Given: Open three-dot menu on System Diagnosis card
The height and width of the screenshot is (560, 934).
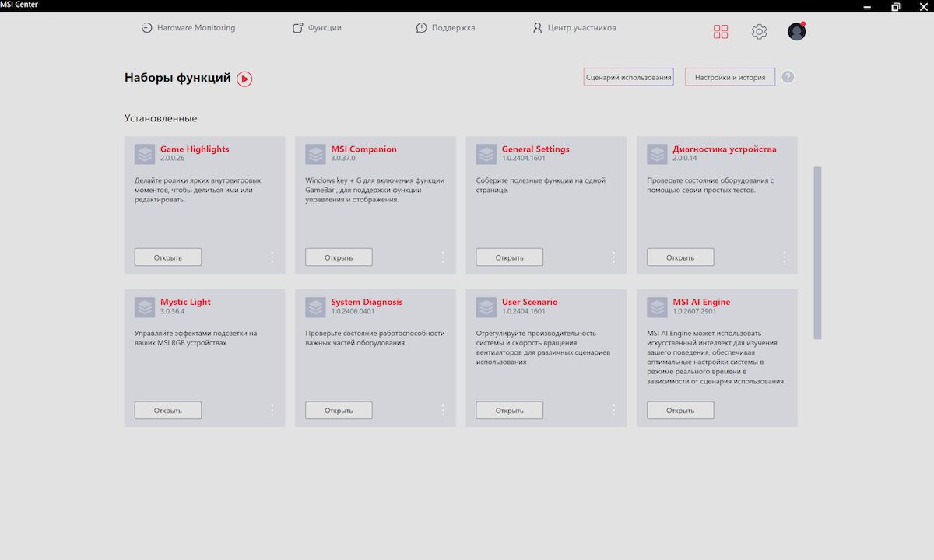Looking at the screenshot, I should click(x=443, y=410).
